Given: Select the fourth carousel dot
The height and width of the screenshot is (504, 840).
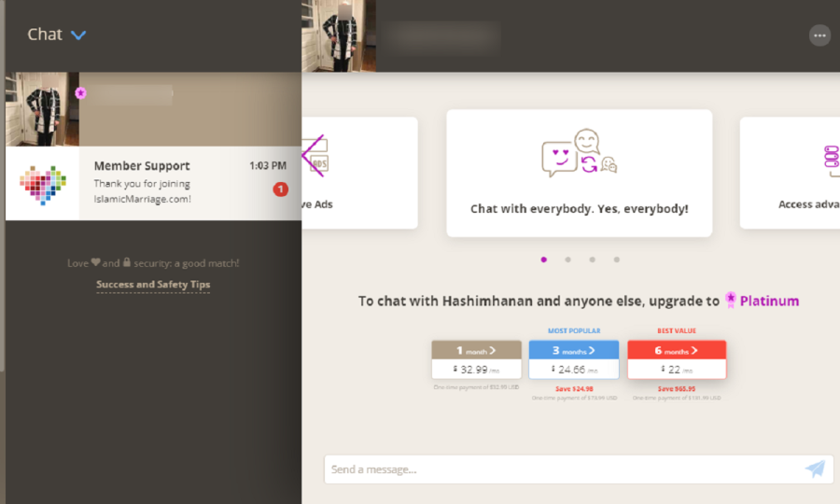Looking at the screenshot, I should 617,259.
